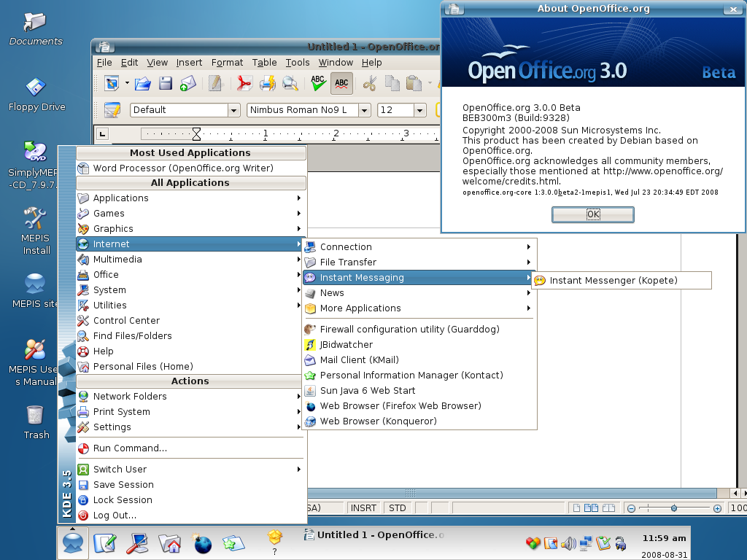Save document using the floppy disk icon
Viewport: 747px width, 560px height.
point(166,83)
